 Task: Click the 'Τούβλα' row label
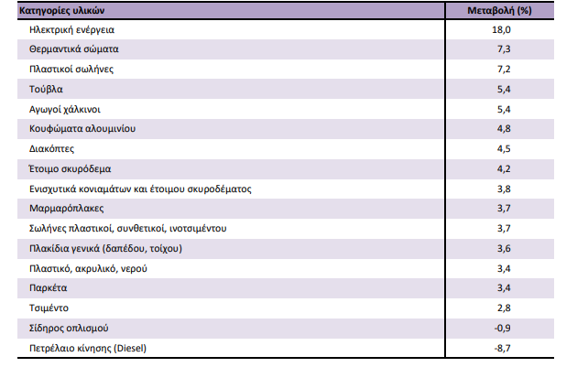(x=46, y=89)
